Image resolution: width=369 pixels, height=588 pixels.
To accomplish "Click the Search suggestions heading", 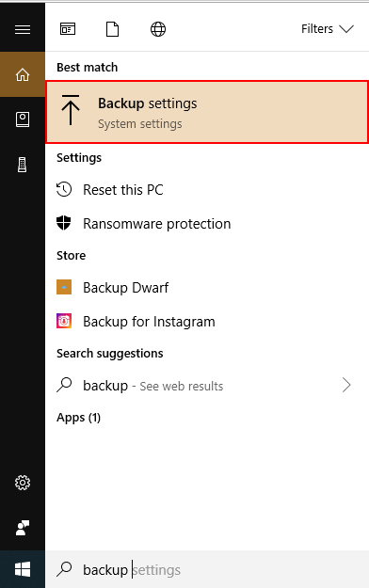I will tap(109, 354).
